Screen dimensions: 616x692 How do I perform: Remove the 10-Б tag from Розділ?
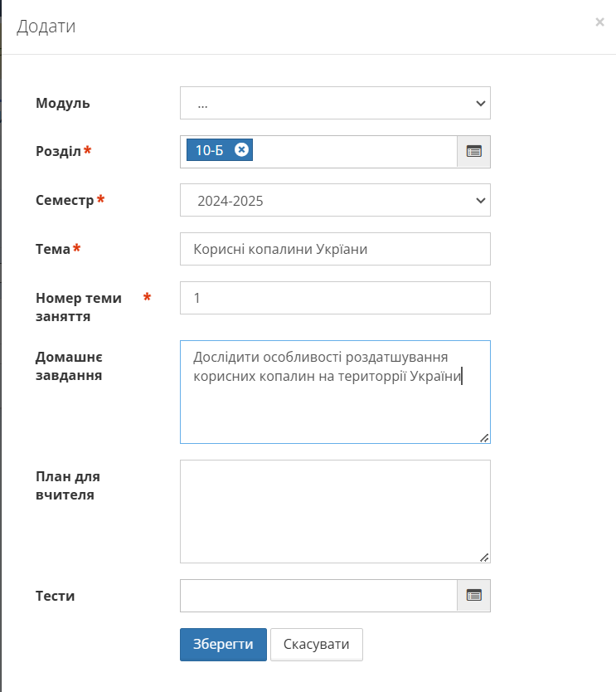[x=241, y=149]
